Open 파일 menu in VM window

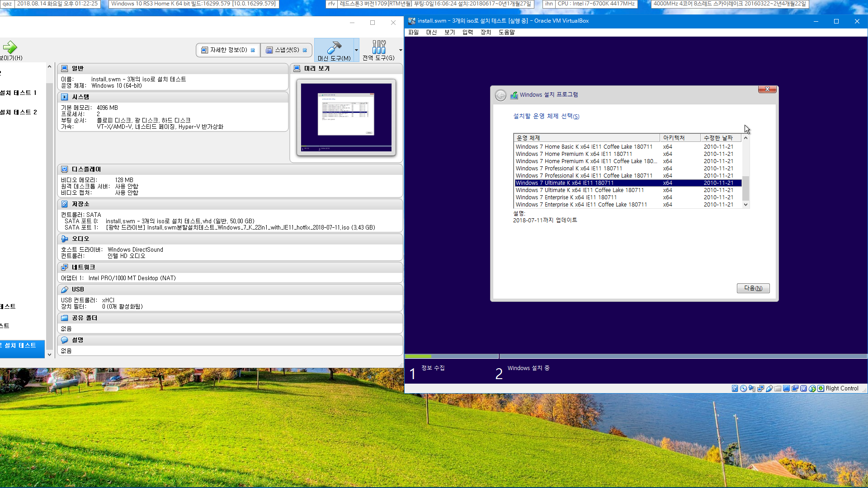pos(413,32)
